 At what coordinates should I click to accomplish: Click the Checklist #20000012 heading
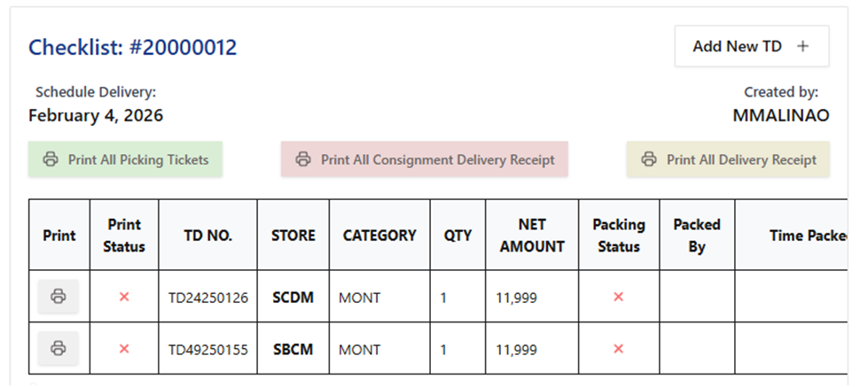tap(133, 48)
